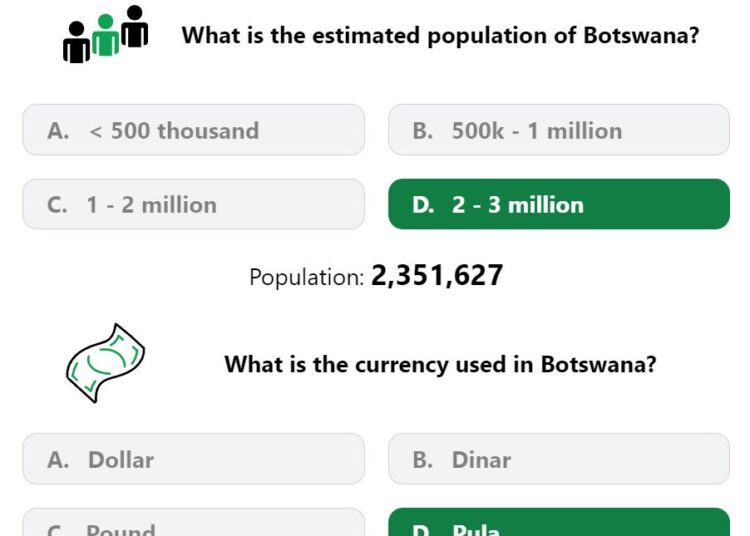Screen dimensions: 750x536
Task: Click the 'A.' letter beside '< 500 thousand'
Action: 58,131
